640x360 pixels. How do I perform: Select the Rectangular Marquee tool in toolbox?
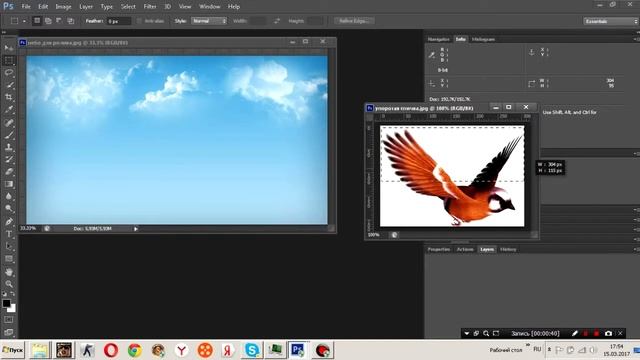[x=9, y=60]
